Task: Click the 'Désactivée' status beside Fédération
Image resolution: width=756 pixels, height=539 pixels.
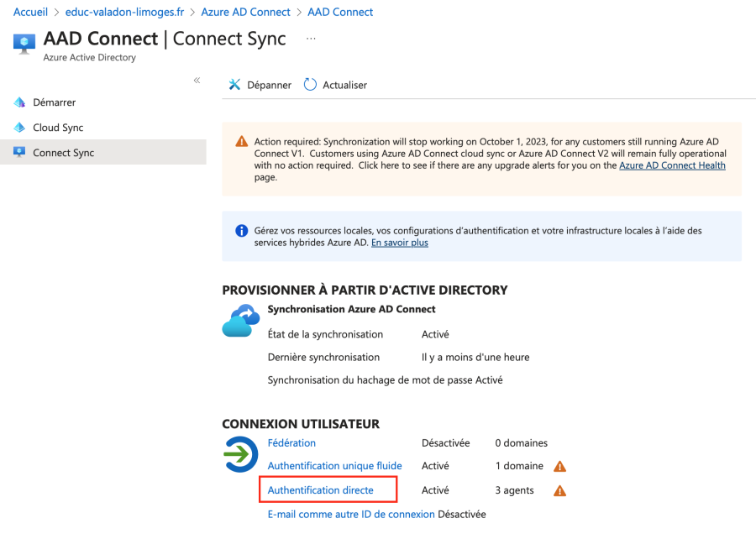Action: (x=445, y=442)
